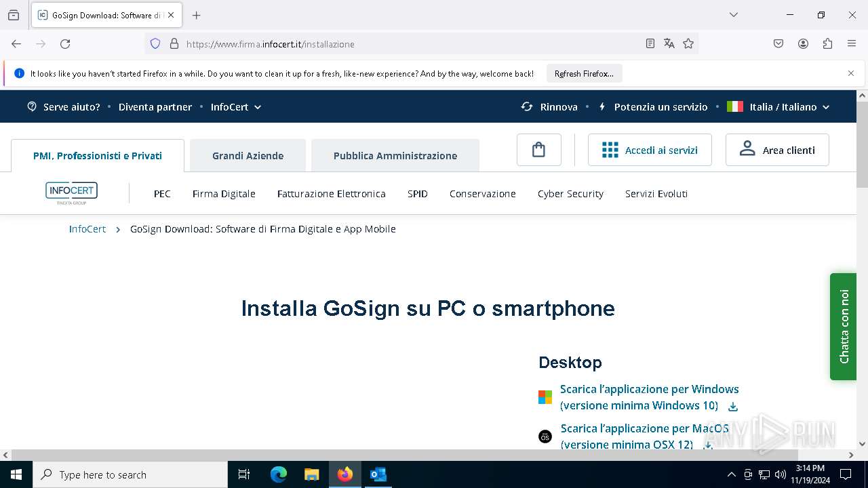The height and width of the screenshot is (488, 868).
Task: Open Firefox application hamburger menu
Action: 852,43
